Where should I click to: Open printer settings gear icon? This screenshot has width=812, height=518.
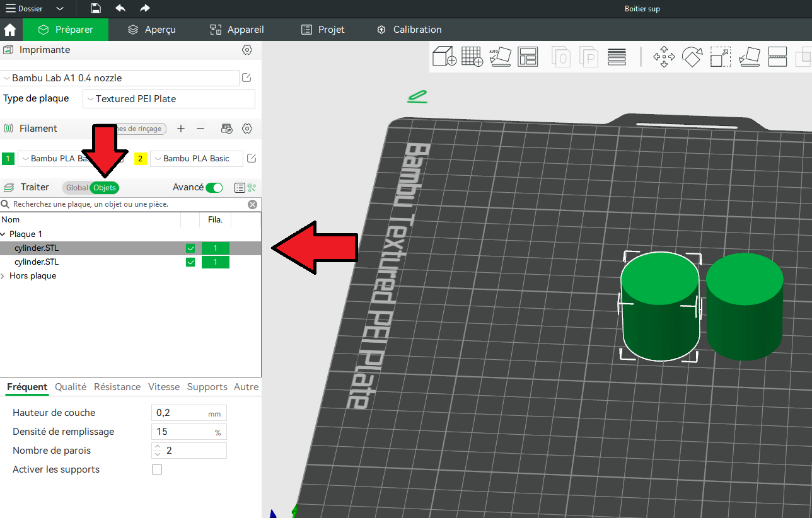(x=247, y=50)
